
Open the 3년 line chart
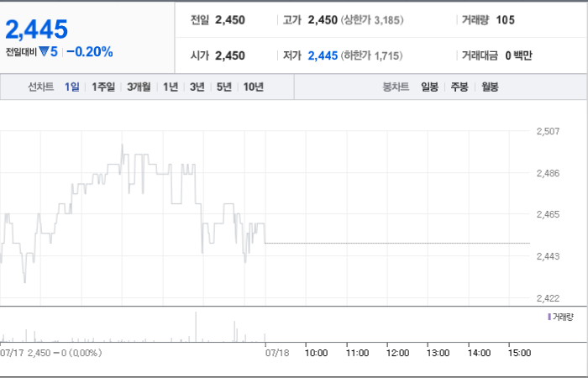(x=197, y=87)
